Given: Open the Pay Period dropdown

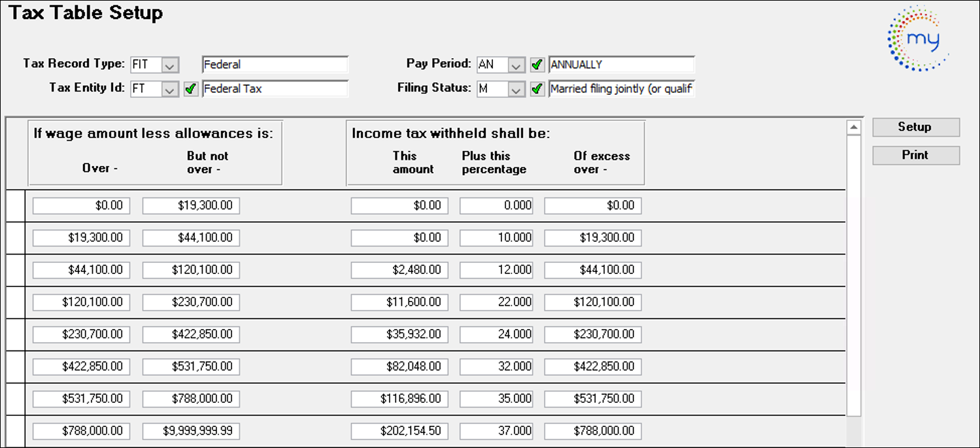Looking at the screenshot, I should coord(516,65).
